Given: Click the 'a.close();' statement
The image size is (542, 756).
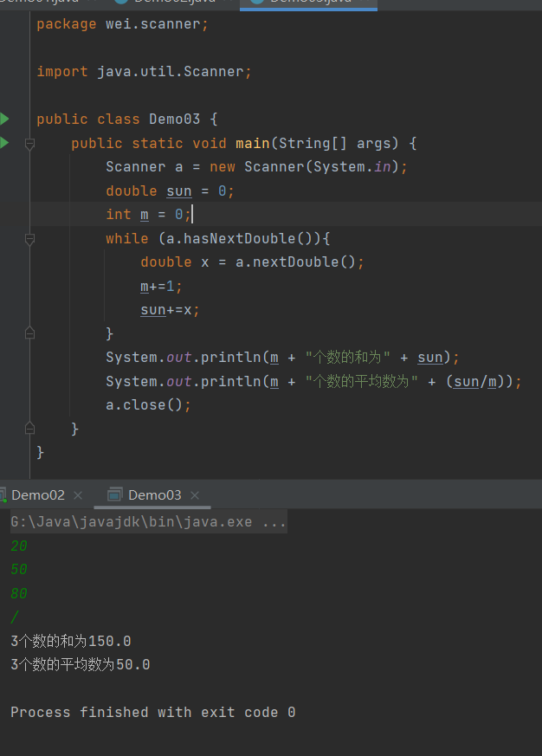Looking at the screenshot, I should [x=149, y=405].
